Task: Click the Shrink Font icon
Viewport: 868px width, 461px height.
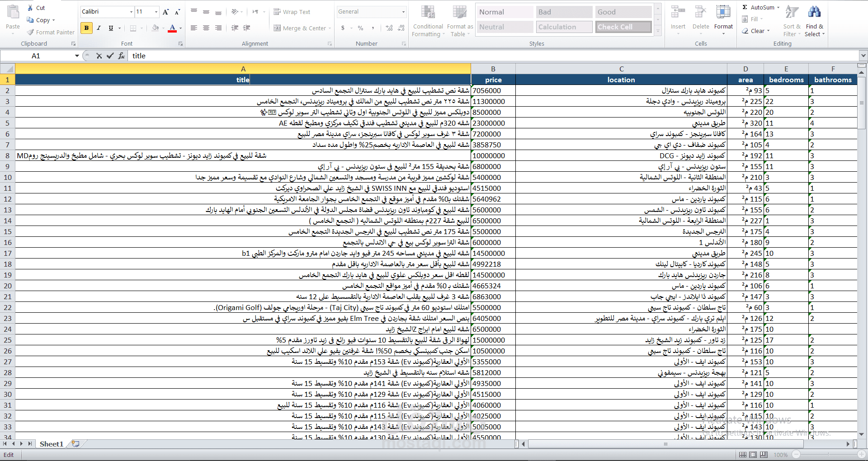Action: [x=177, y=12]
